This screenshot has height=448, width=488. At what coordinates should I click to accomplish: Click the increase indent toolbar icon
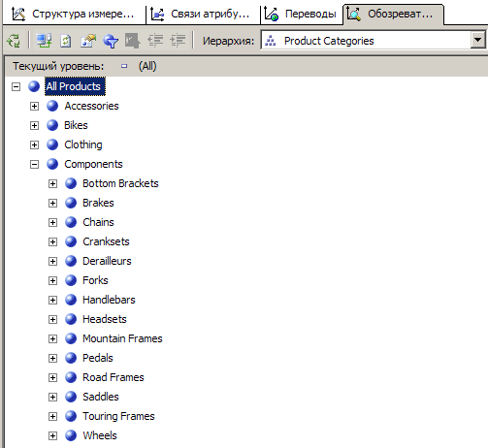178,41
